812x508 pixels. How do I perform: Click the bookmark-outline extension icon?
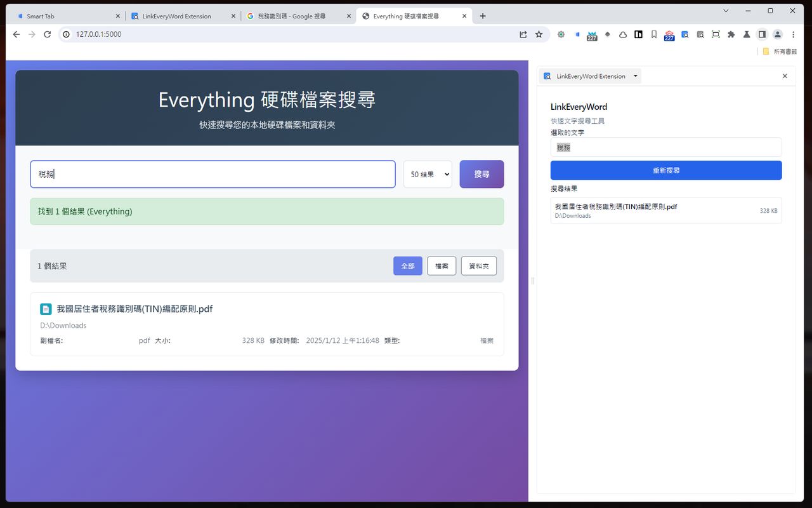pos(654,34)
